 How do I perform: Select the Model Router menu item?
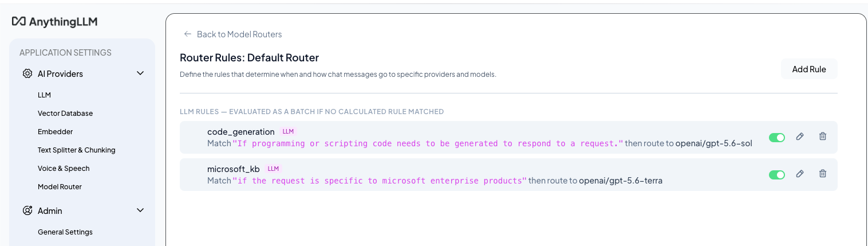pyautogui.click(x=60, y=187)
